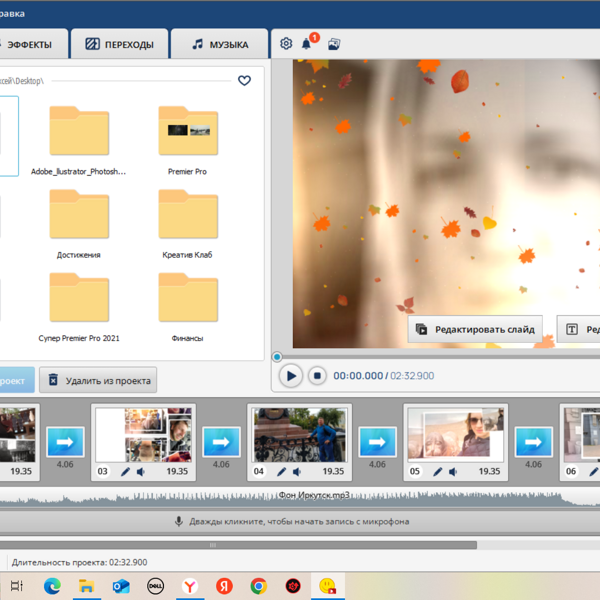This screenshot has width=600, height=600.
Task: Switch to the Музыка tab
Action: click(220, 44)
